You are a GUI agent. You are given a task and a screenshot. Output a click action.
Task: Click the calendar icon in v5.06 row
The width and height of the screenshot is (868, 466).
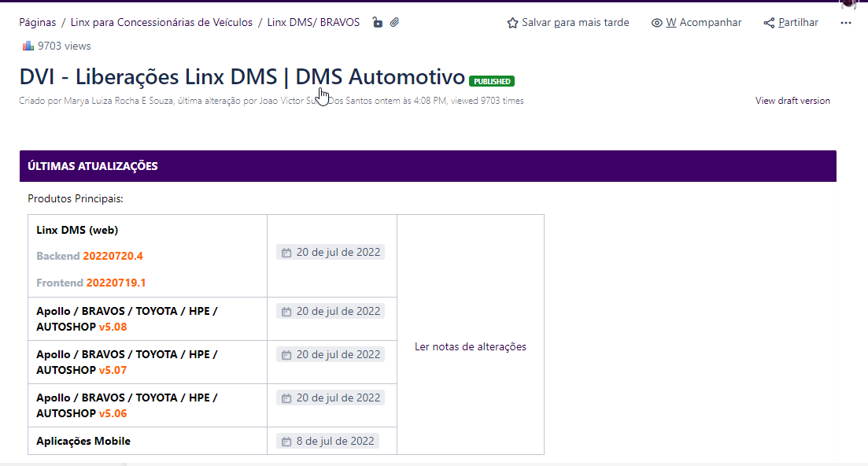[286, 398]
